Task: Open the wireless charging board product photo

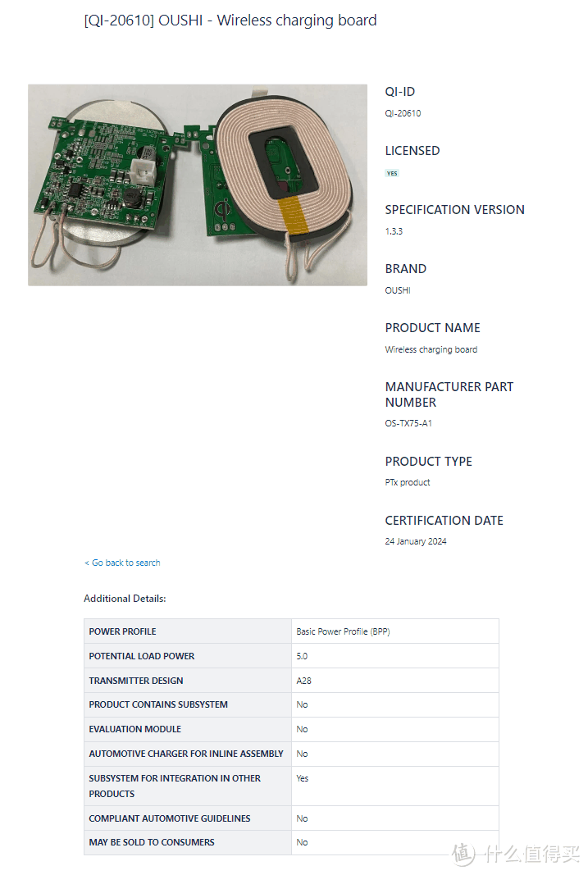Action: point(198,185)
